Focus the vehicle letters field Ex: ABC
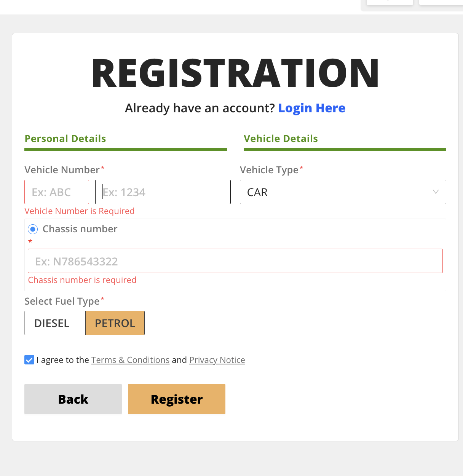Viewport: 463px width, 476px height. [57, 192]
